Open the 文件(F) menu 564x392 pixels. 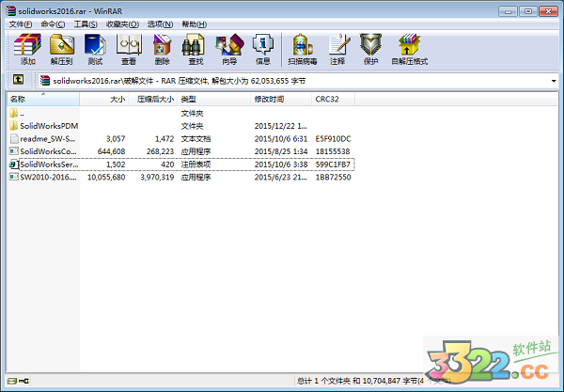click(20, 24)
